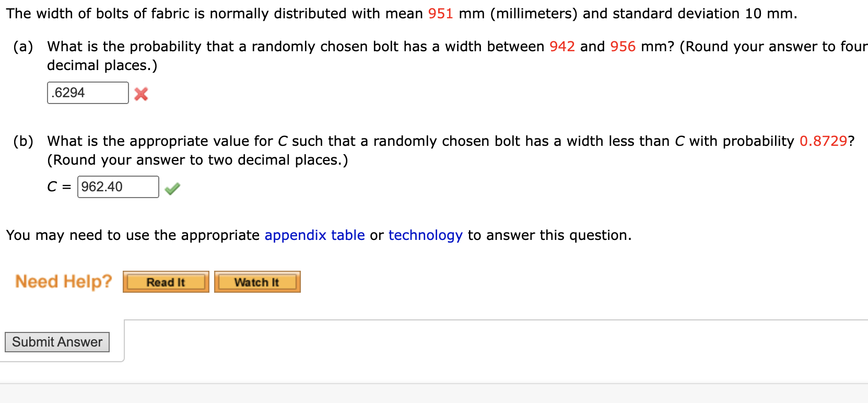The width and height of the screenshot is (868, 403).
Task: Click the Need Help? label
Action: click(63, 282)
